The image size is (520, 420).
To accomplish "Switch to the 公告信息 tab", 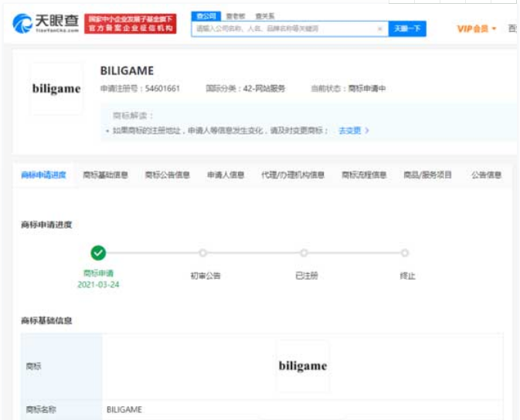I will click(486, 174).
